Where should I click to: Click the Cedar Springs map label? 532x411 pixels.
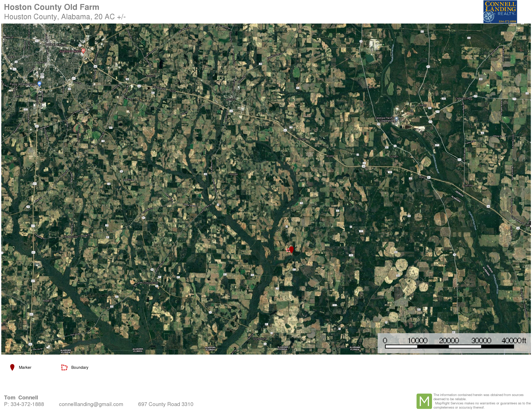pyautogui.click(x=463, y=98)
